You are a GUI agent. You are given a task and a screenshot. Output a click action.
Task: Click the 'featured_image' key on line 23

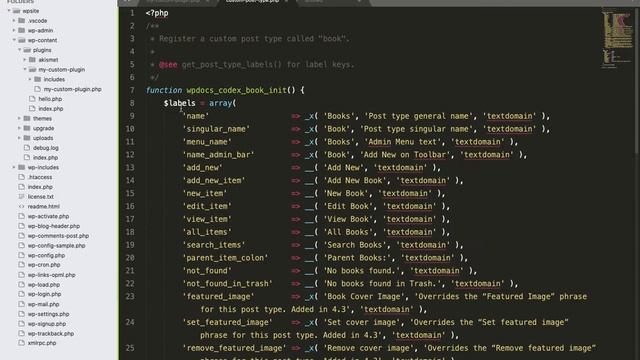click(218, 297)
